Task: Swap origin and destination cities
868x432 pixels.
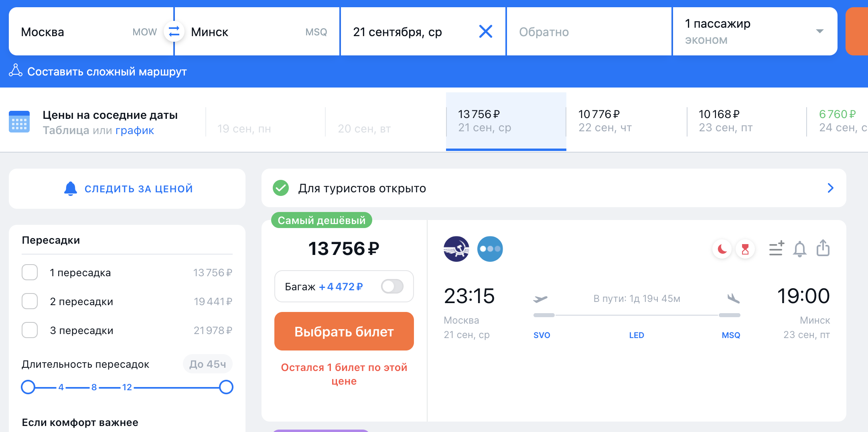Action: (174, 31)
